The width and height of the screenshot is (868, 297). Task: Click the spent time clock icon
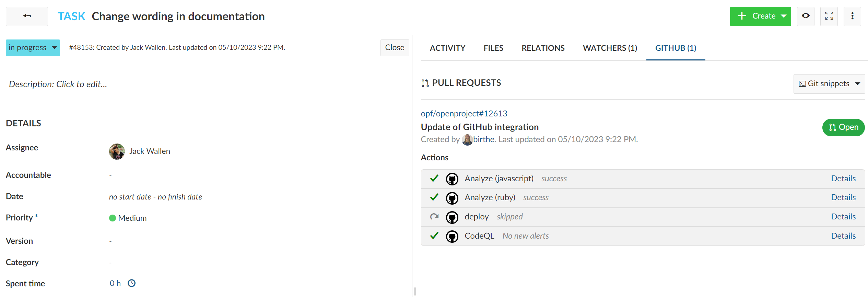click(132, 283)
